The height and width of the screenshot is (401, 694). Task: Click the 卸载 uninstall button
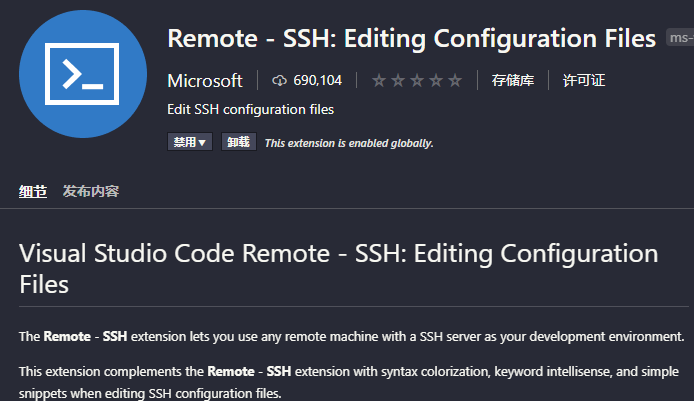coord(239,142)
